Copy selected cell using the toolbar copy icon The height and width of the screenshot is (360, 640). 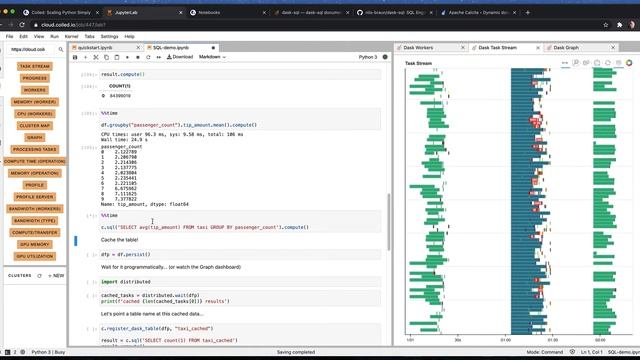(107, 57)
